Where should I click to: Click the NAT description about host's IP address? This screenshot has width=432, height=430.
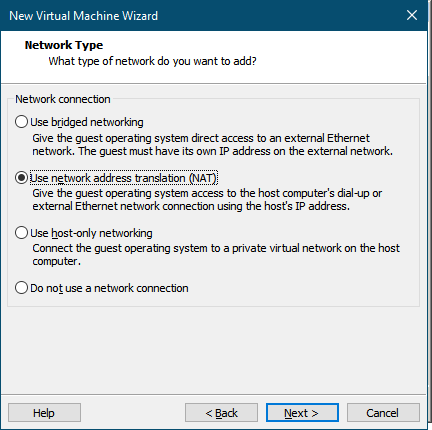tap(207, 200)
